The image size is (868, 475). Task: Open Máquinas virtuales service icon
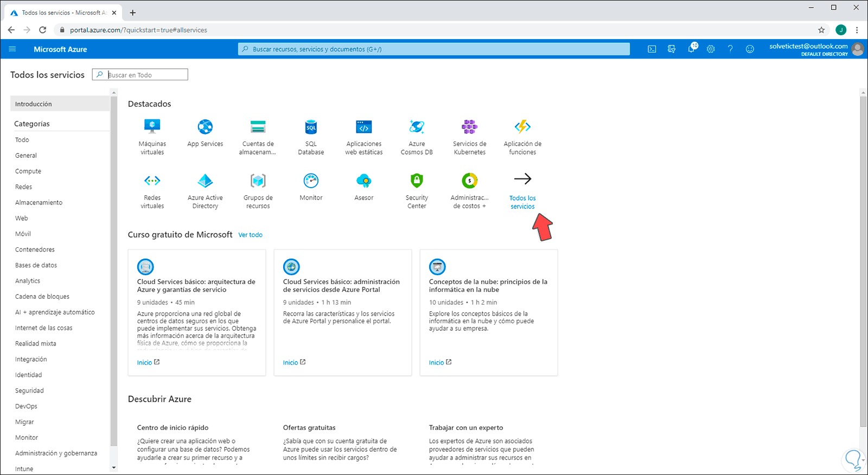pyautogui.click(x=152, y=127)
